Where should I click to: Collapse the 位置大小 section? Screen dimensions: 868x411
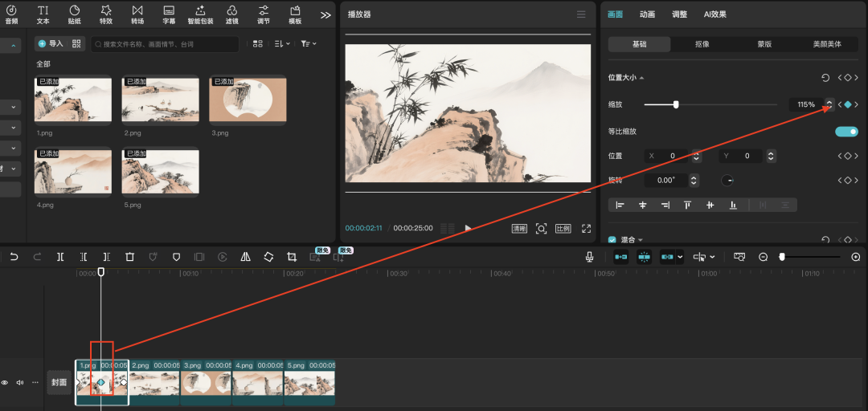point(641,78)
